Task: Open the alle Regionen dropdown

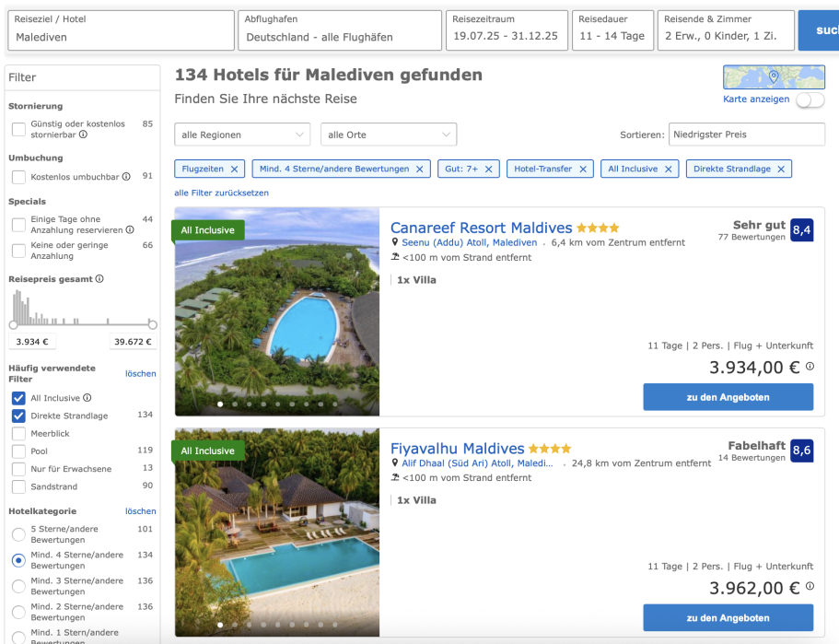Action: (x=242, y=135)
